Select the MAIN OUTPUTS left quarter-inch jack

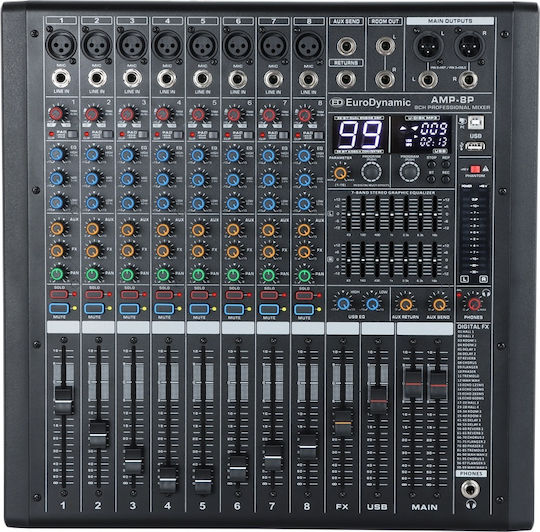pos(428,80)
